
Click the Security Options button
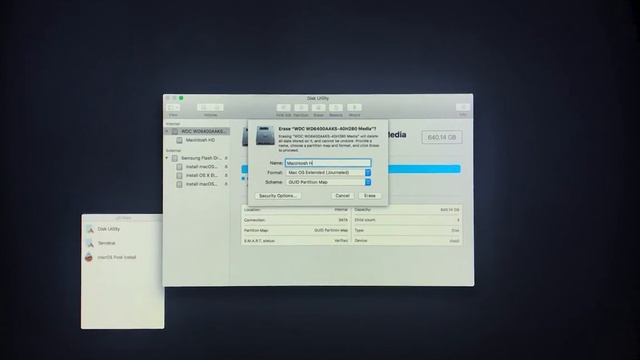point(278,196)
